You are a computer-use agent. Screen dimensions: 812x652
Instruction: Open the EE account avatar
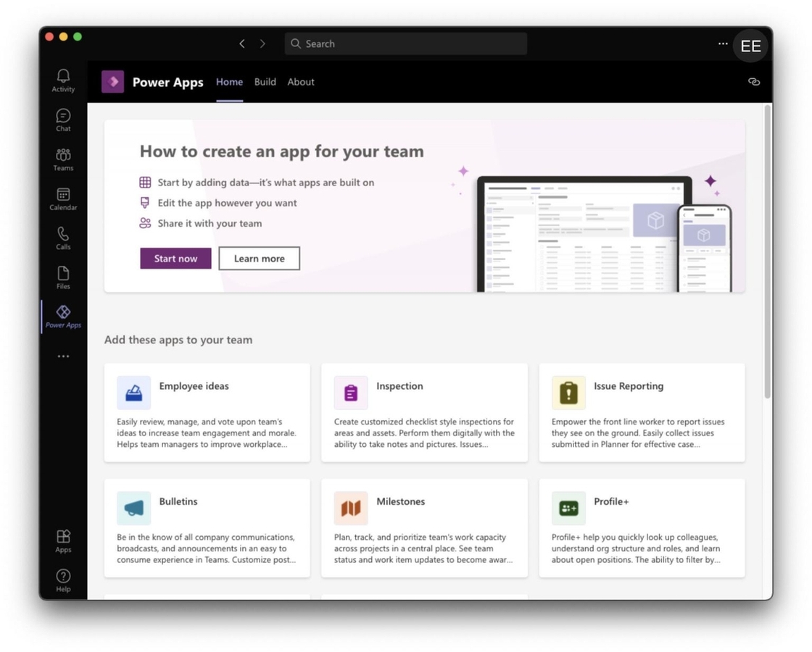tap(750, 46)
